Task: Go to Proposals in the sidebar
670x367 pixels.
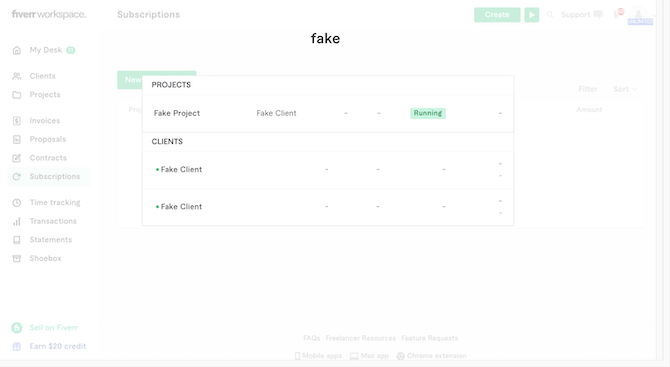Action: point(47,139)
